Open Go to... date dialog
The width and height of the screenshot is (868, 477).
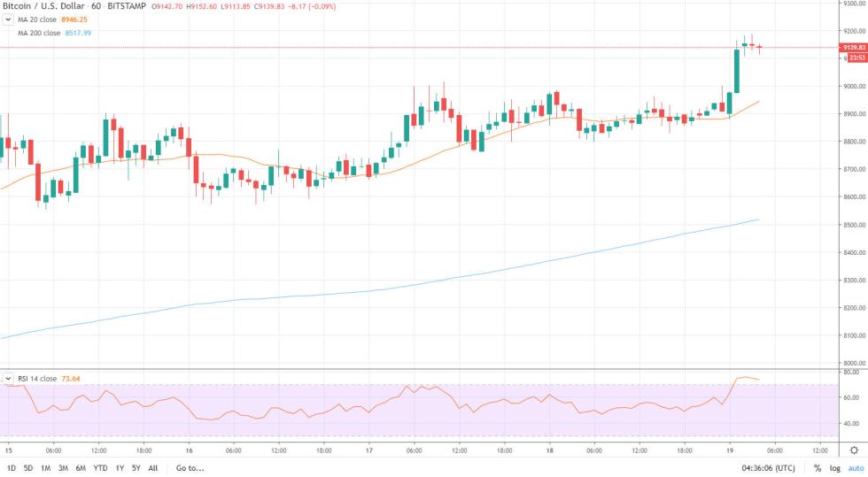click(x=190, y=467)
